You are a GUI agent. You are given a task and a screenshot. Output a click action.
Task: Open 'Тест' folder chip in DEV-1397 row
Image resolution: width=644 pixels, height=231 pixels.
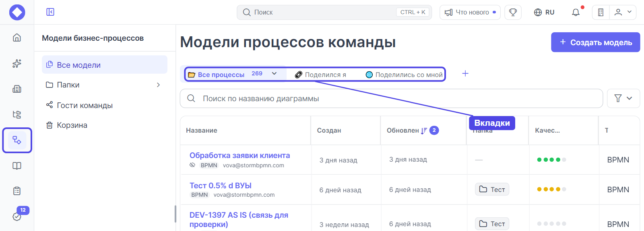[x=492, y=224]
